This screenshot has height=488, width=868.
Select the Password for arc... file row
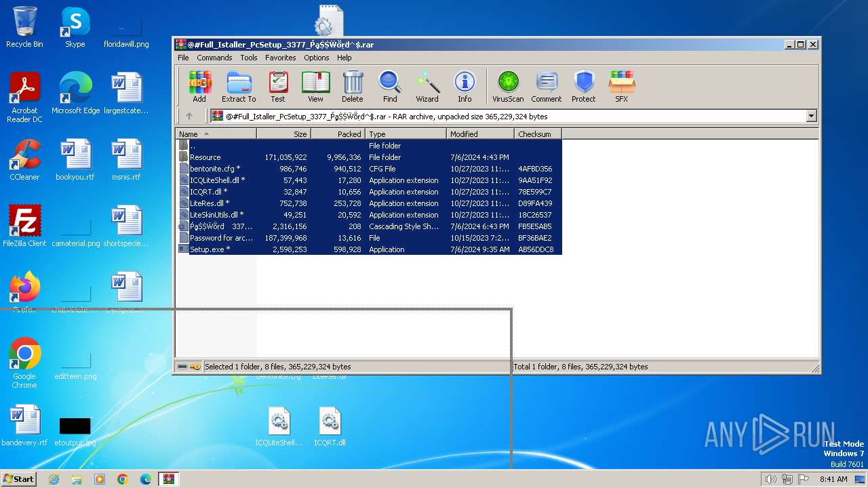[370, 238]
